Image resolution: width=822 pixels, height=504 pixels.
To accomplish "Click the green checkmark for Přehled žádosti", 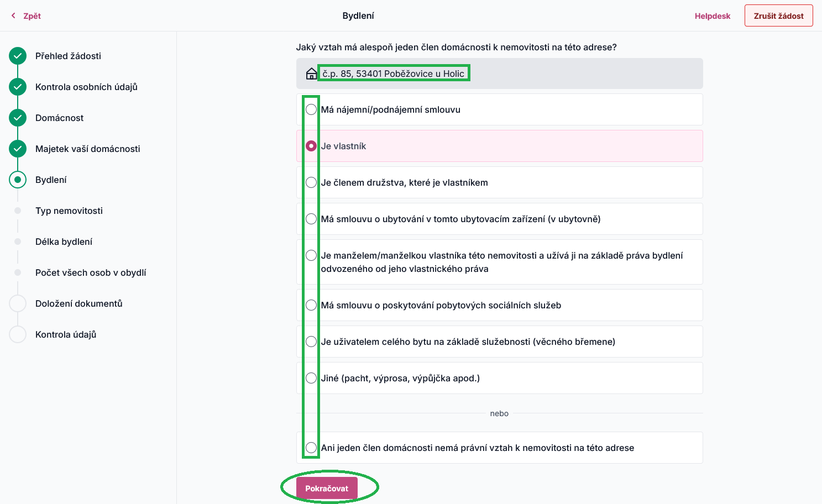I will tap(18, 56).
